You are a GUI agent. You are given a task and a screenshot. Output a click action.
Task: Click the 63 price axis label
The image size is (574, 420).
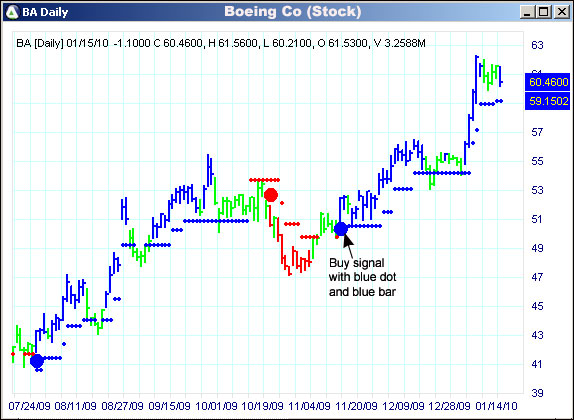537,45
